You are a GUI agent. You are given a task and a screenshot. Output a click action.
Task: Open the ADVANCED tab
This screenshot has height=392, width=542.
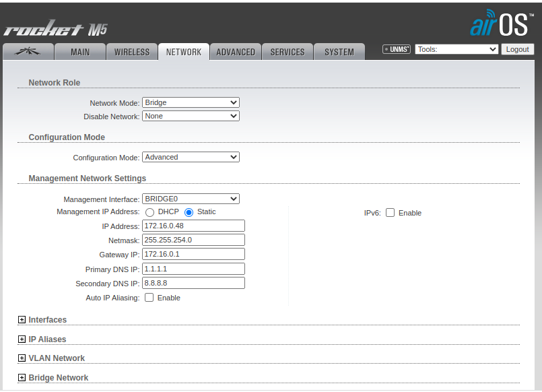point(236,52)
